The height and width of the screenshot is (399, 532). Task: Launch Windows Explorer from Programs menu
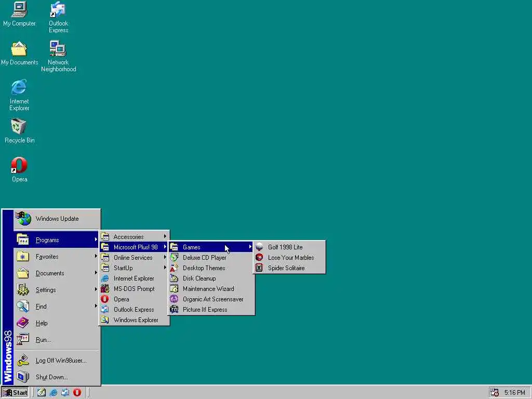pos(135,320)
